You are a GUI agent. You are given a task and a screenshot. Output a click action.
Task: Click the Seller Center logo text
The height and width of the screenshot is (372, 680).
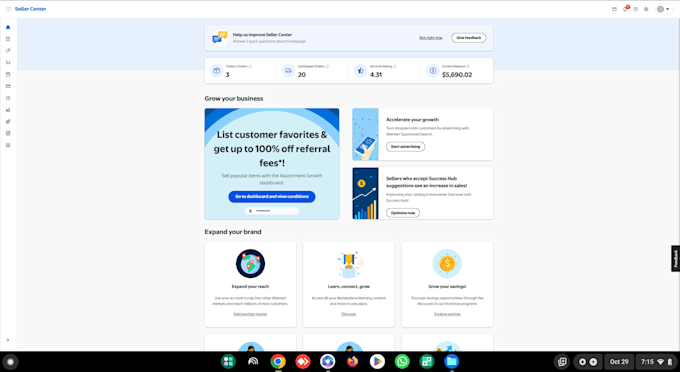point(30,9)
